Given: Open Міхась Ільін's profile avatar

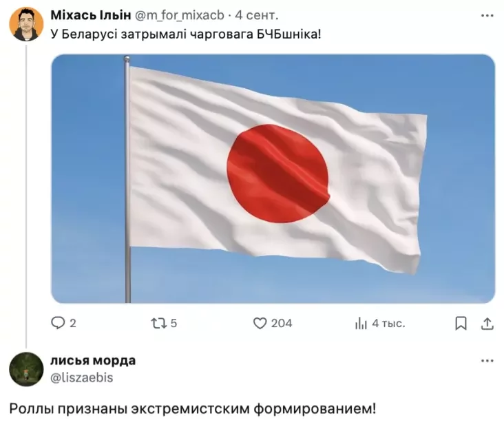Looking at the screenshot, I should tap(26, 24).
